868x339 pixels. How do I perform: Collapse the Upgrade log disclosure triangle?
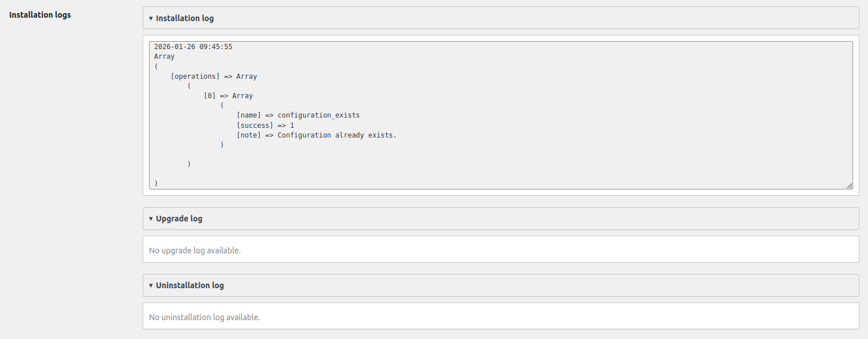(151, 219)
